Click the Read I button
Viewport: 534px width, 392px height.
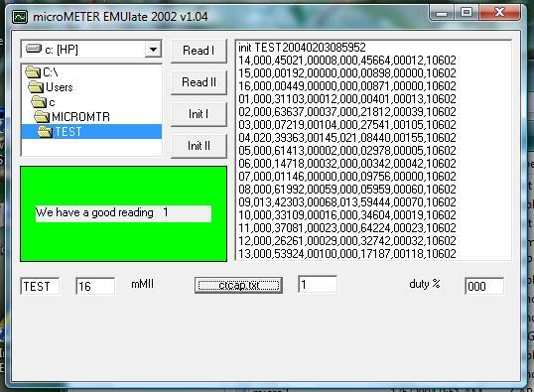click(x=199, y=51)
